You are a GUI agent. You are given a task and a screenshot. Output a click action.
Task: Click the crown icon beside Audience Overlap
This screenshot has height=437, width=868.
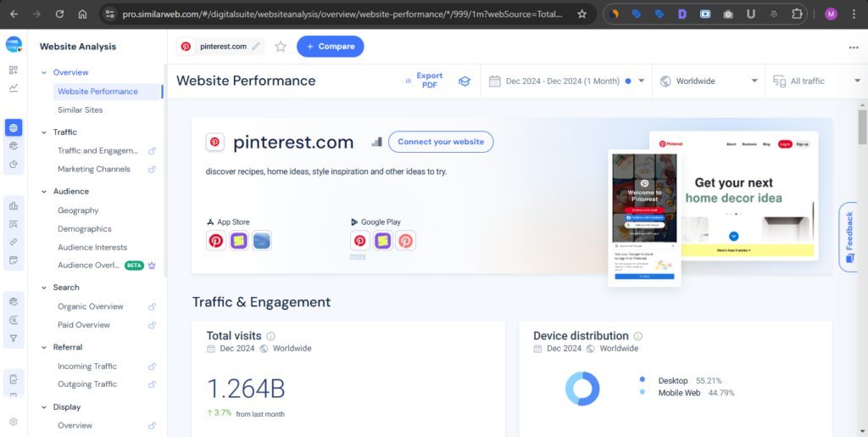[152, 266]
